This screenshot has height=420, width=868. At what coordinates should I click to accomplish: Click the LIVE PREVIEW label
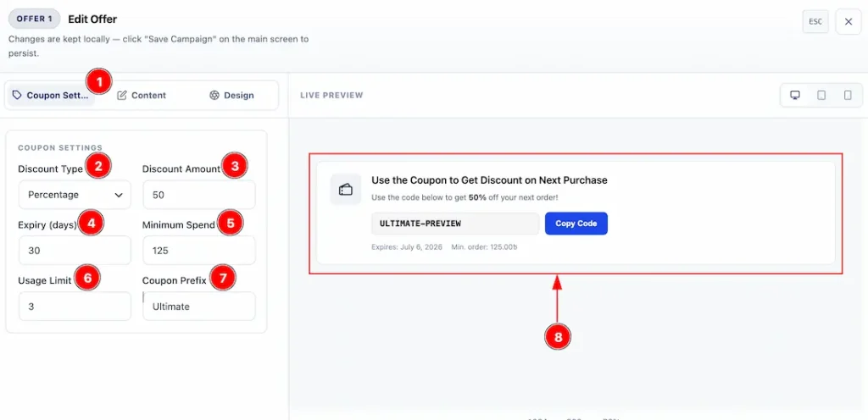click(x=331, y=95)
